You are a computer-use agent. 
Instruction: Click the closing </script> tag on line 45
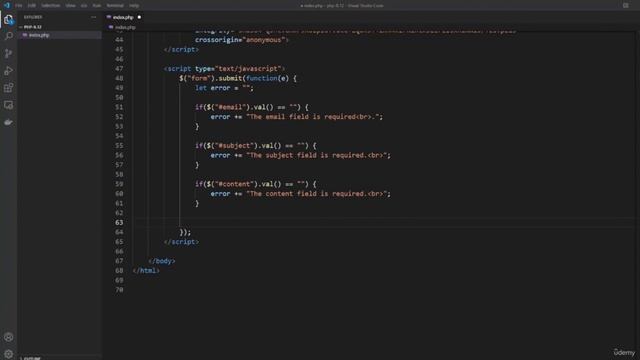(181, 49)
